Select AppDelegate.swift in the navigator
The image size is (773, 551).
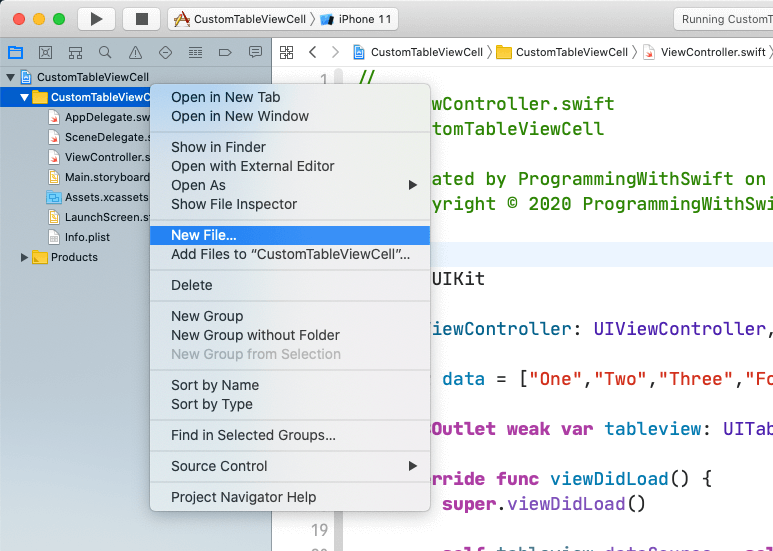[99, 117]
